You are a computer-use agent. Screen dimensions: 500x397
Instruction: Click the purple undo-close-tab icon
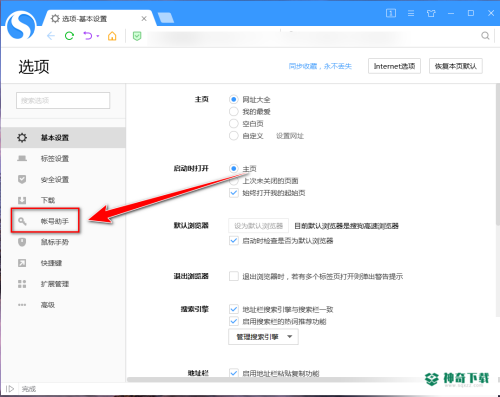88,36
